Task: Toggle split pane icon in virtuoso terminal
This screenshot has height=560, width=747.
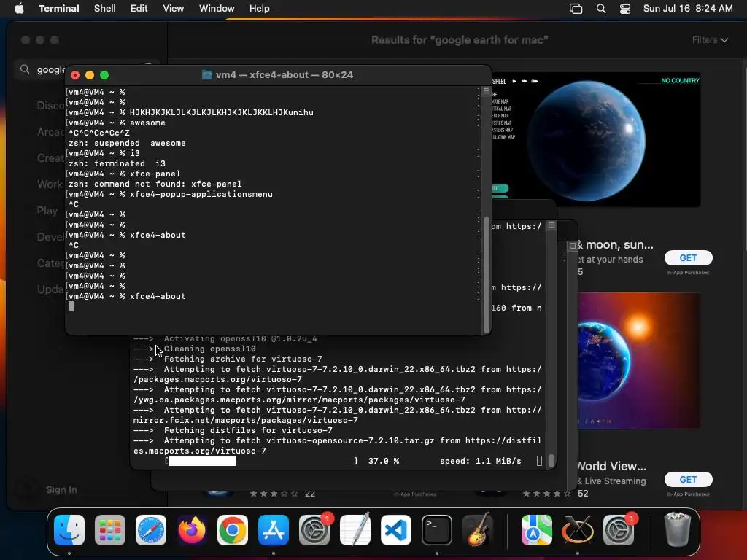Action: 551,225
